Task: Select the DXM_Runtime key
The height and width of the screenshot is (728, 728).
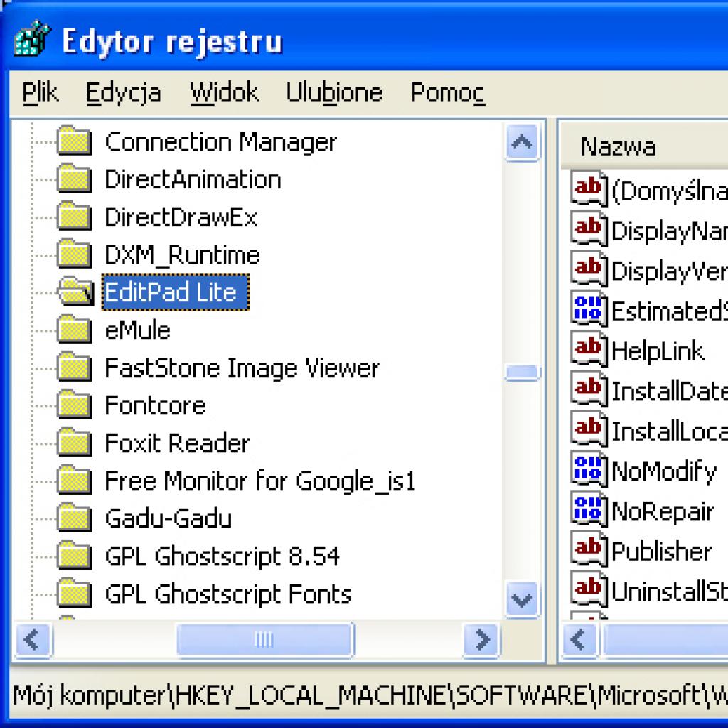Action: (x=182, y=255)
